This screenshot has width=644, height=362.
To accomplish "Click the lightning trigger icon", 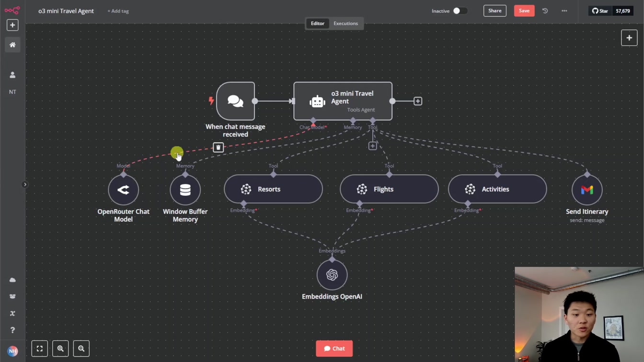I will (x=211, y=101).
